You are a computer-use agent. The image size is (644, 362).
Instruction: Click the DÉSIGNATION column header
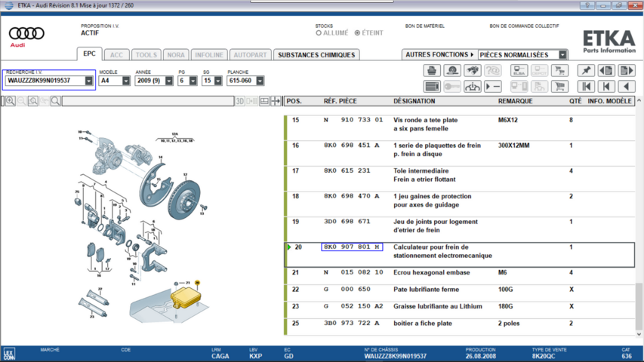click(414, 101)
